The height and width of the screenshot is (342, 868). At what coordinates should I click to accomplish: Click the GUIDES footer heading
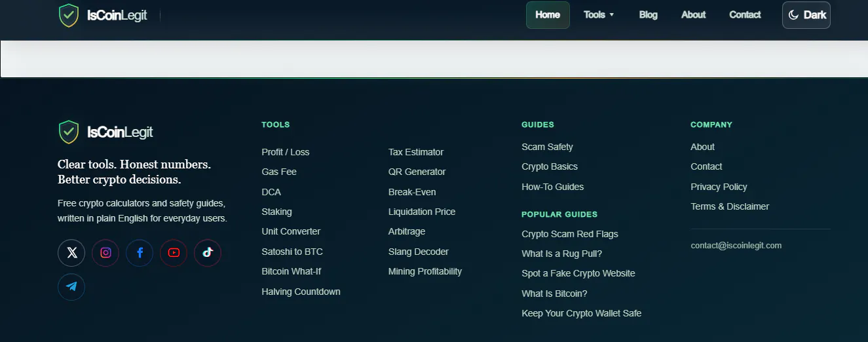coord(538,124)
